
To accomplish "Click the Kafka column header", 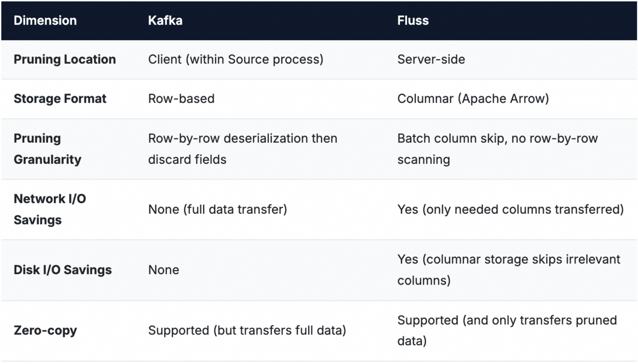I will tap(165, 21).
